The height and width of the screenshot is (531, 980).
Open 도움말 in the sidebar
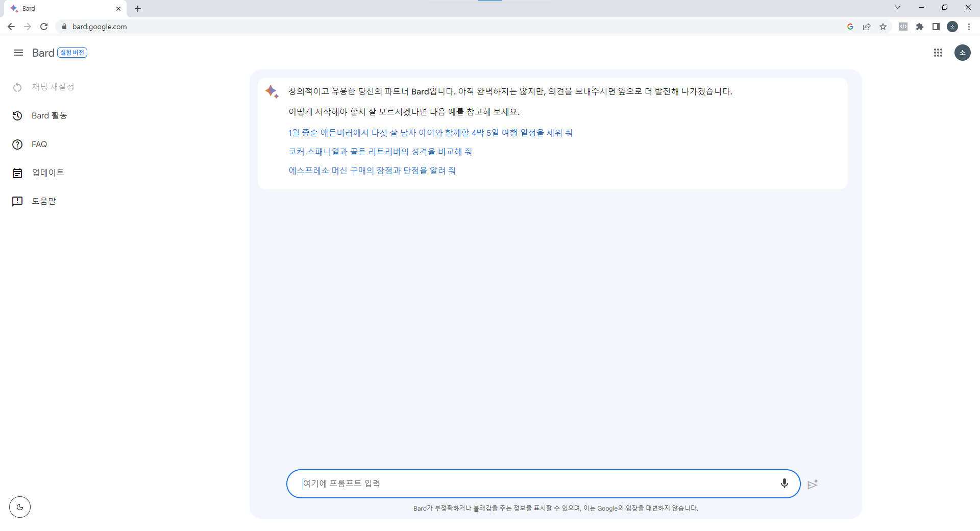tap(44, 201)
